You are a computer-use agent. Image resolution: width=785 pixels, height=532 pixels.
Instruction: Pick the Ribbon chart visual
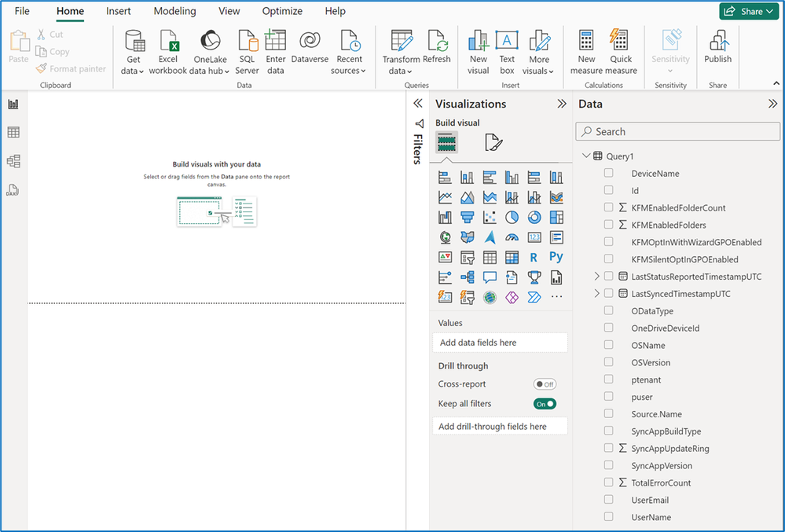tap(556, 197)
